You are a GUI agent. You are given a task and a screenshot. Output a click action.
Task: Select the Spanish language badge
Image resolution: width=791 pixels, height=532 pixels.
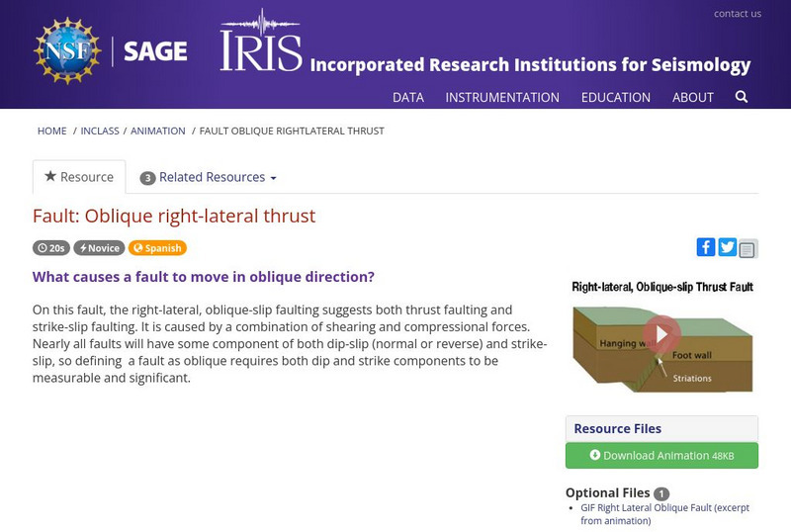click(x=157, y=248)
